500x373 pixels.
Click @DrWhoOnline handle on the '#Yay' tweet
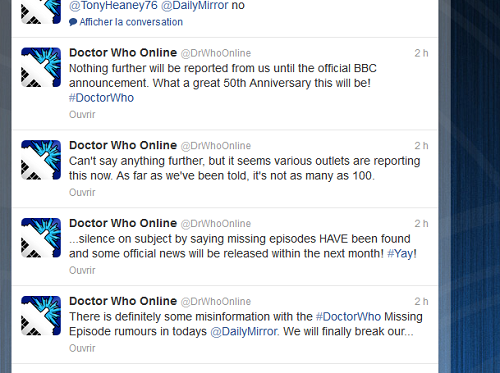pyautogui.click(x=216, y=224)
